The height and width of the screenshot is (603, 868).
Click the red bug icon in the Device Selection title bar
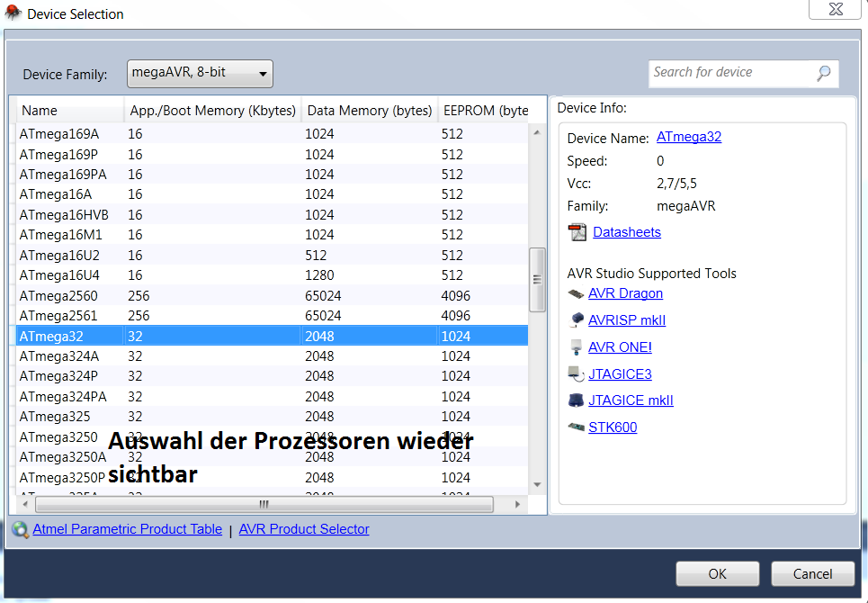(x=13, y=13)
